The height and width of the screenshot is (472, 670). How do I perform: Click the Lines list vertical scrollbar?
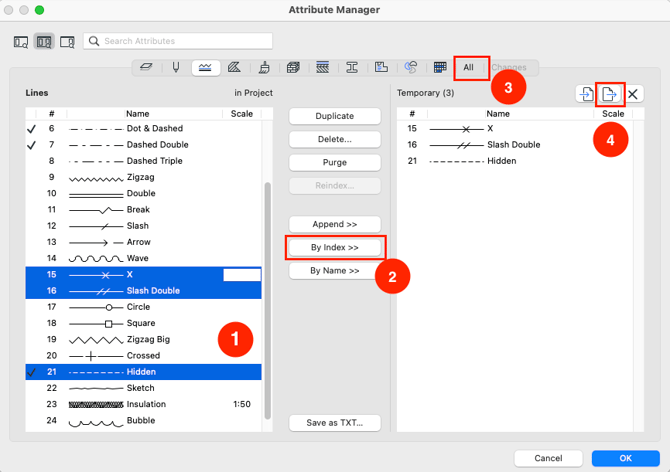tap(266, 300)
